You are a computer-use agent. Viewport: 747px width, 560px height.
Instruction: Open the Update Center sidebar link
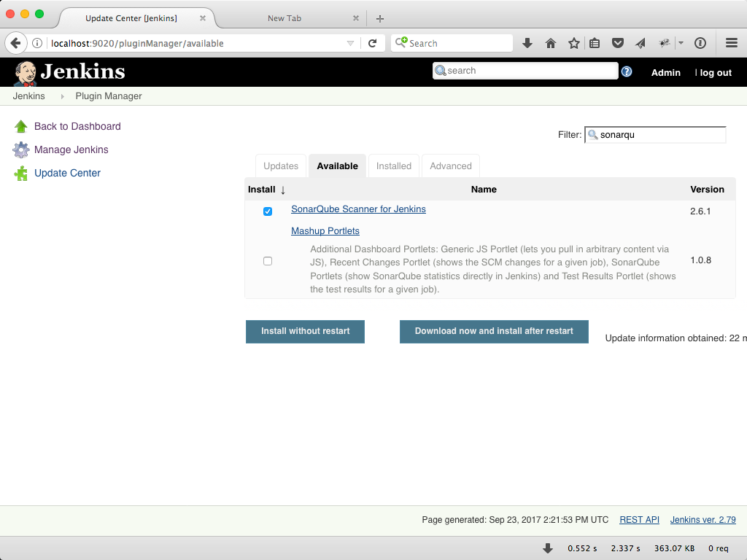click(x=68, y=173)
